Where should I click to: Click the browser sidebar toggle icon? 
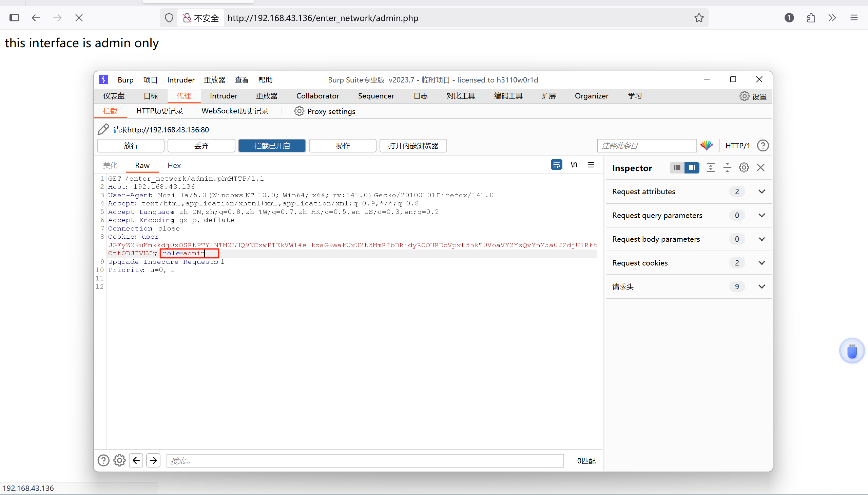point(14,18)
